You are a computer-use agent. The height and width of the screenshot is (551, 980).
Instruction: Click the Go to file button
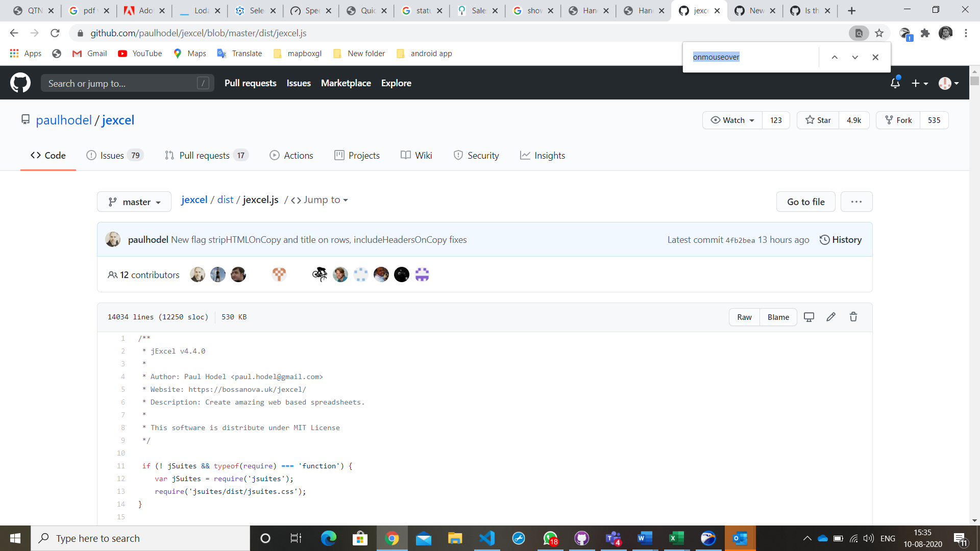(x=805, y=202)
